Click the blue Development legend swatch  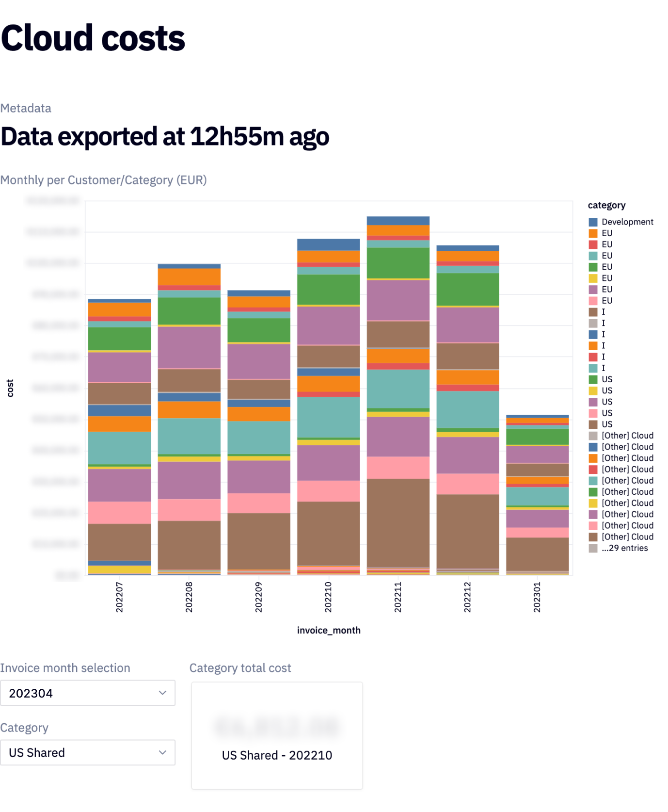(593, 222)
